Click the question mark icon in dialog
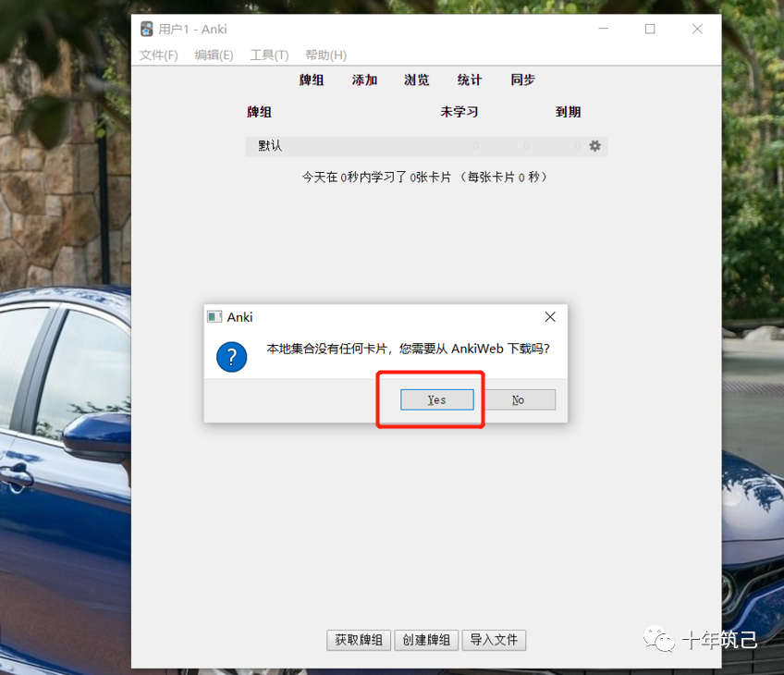Image resolution: width=784 pixels, height=675 pixels. click(x=231, y=357)
